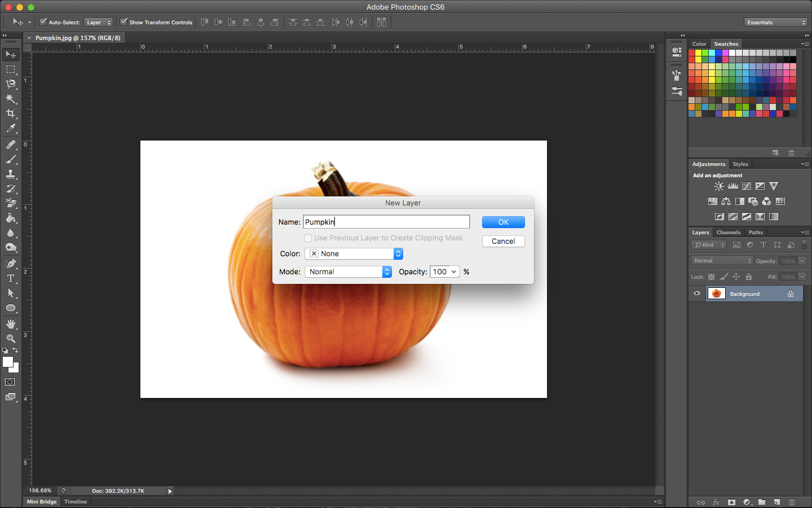Select the Move tool
This screenshot has height=508, width=812.
(11, 54)
